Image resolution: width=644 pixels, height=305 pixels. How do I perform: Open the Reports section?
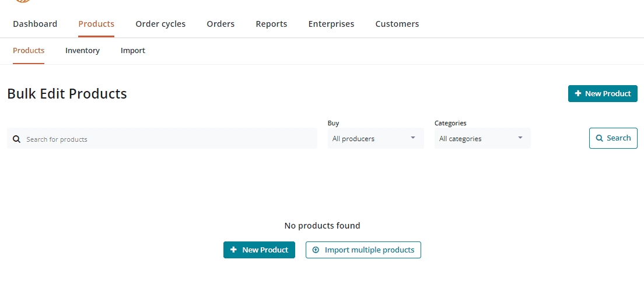point(271,24)
